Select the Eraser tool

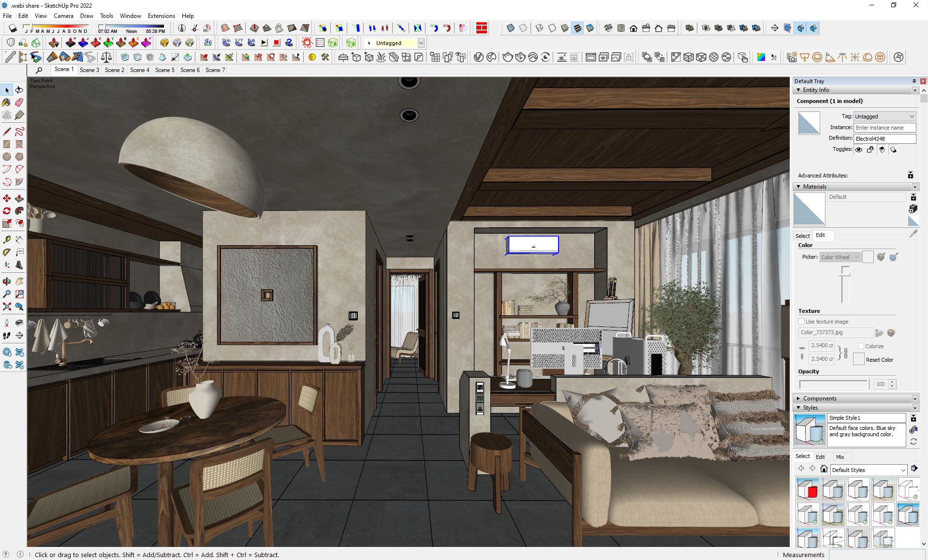coord(19,103)
